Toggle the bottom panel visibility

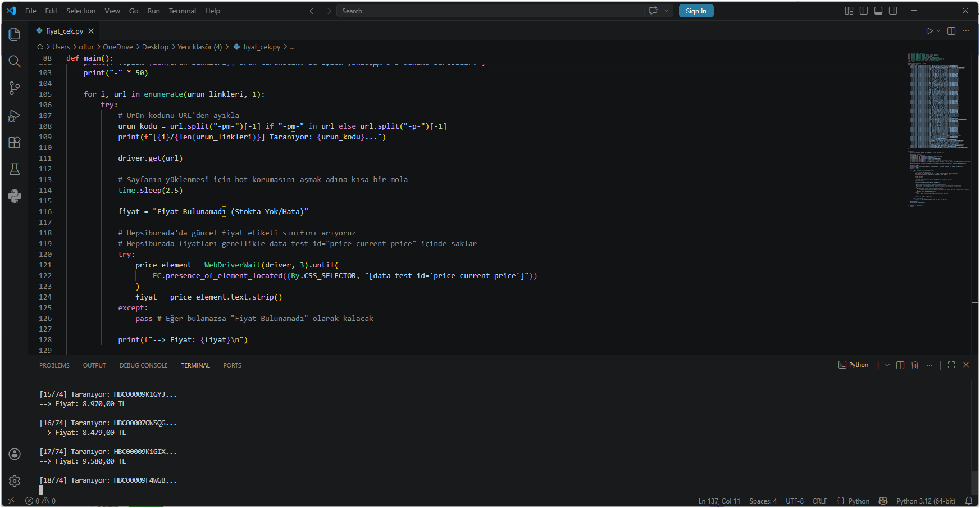point(878,11)
